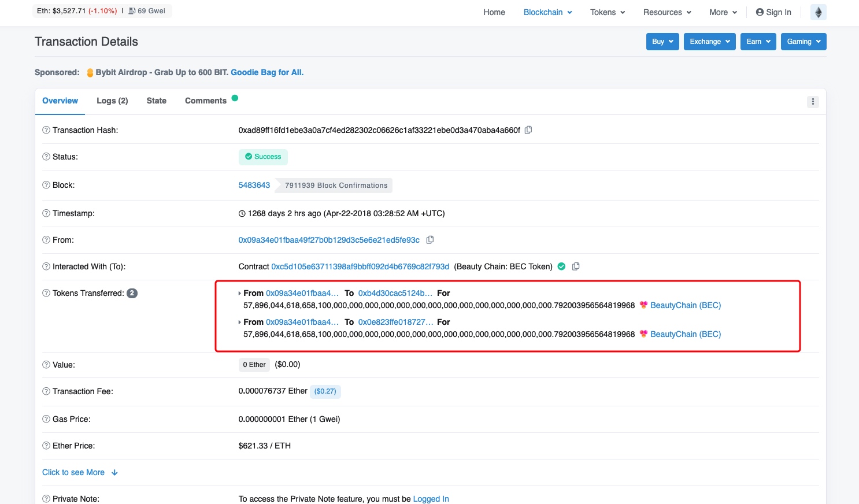Click the help icon beside Gas Price
The width and height of the screenshot is (859, 504).
(x=46, y=419)
